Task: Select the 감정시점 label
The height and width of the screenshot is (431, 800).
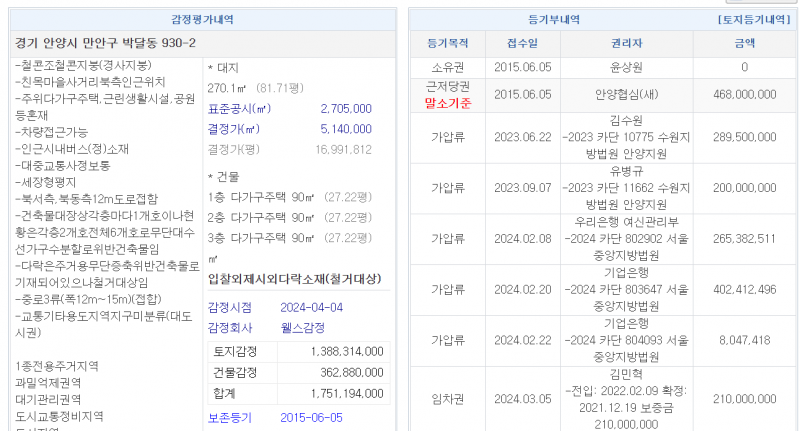Action: (229, 308)
